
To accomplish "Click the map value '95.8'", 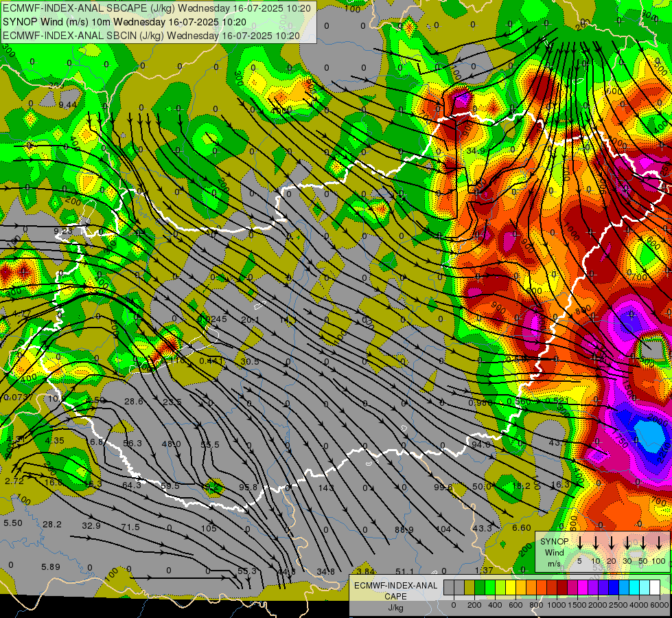I will tap(248, 488).
